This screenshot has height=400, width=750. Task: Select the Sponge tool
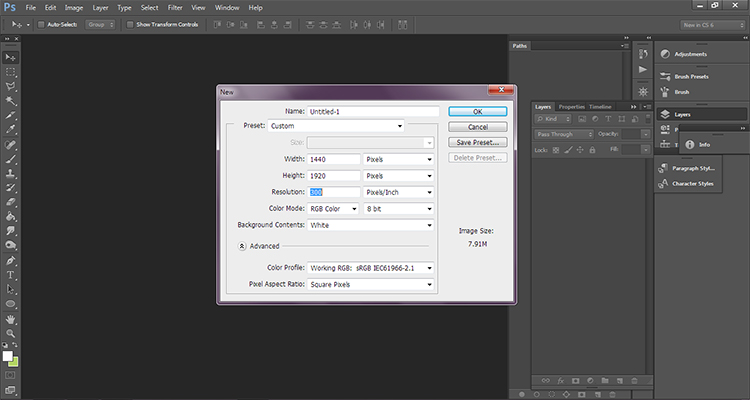click(11, 245)
